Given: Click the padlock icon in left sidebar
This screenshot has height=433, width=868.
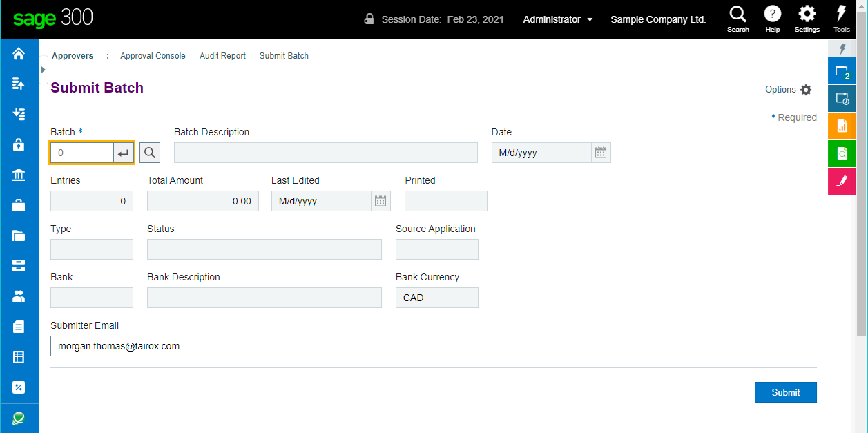Looking at the screenshot, I should (19, 144).
